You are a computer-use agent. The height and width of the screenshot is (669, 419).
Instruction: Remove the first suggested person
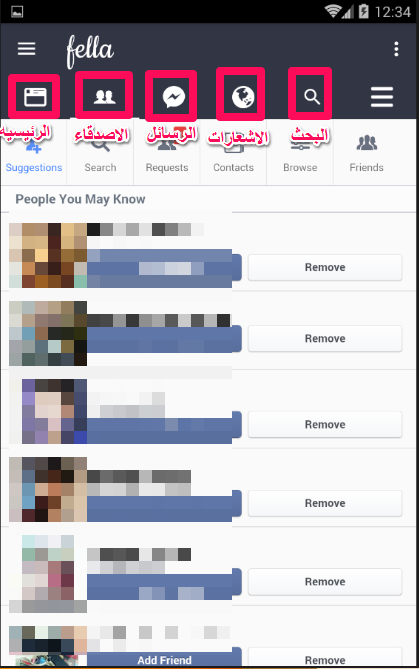coord(325,268)
